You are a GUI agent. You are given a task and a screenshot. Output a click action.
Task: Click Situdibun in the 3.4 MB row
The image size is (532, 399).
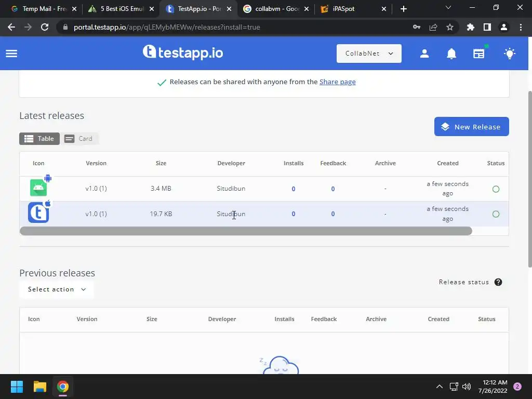[231, 188]
